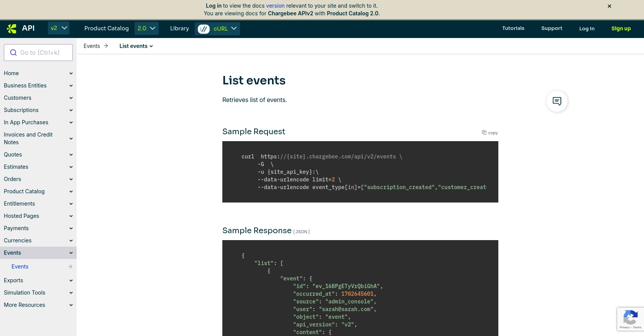Expand the Home sidebar section
Image resolution: width=644 pixels, height=336 pixels.
[x=71, y=73]
